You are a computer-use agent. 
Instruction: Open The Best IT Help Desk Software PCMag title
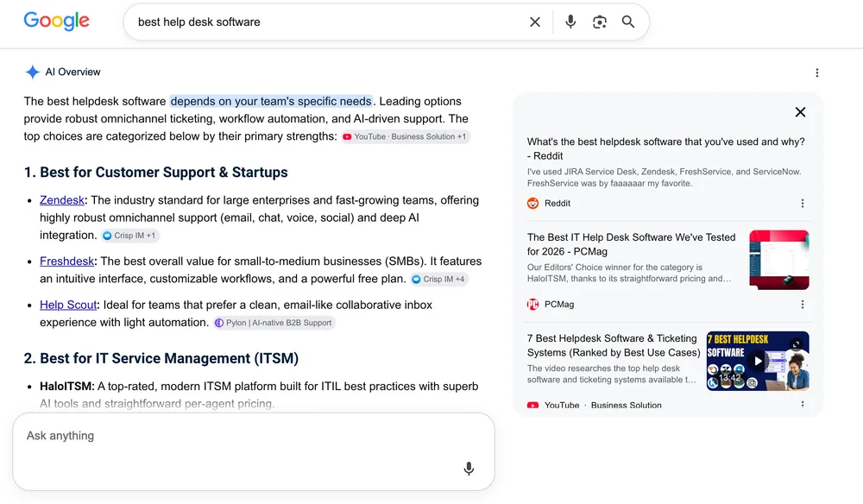tap(632, 244)
